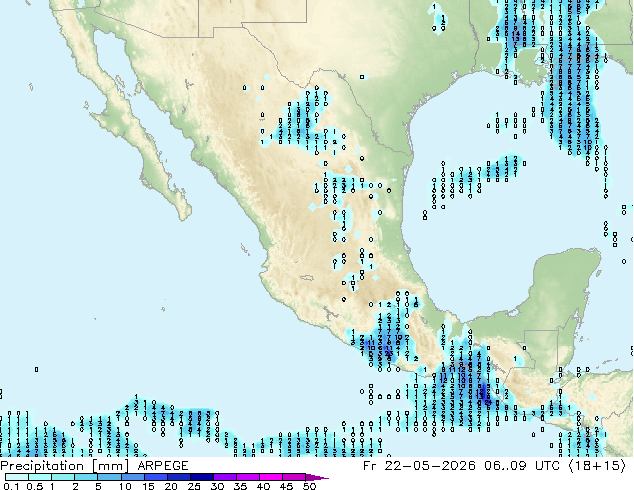Click the '10' legend scale label
The height and width of the screenshot is (490, 634).
(x=125, y=486)
